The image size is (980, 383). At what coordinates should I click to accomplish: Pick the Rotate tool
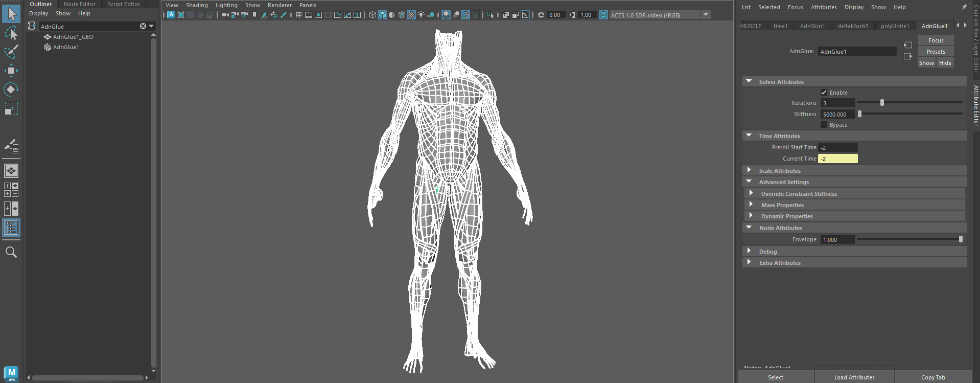11,89
